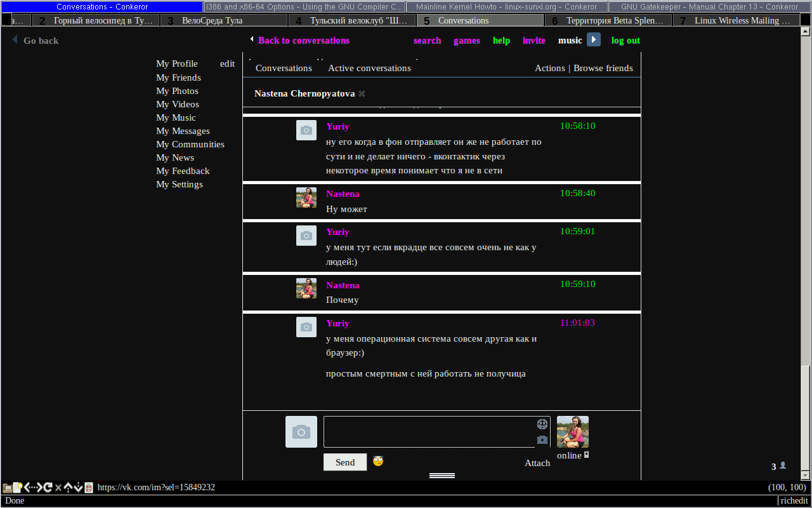Click the down arrow icon in bottom toolbar
This screenshot has width=812, height=508.
tap(79, 488)
